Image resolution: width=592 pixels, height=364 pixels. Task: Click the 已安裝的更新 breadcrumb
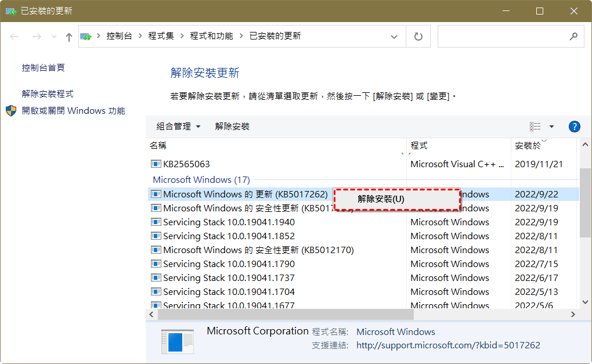pyautogui.click(x=275, y=36)
